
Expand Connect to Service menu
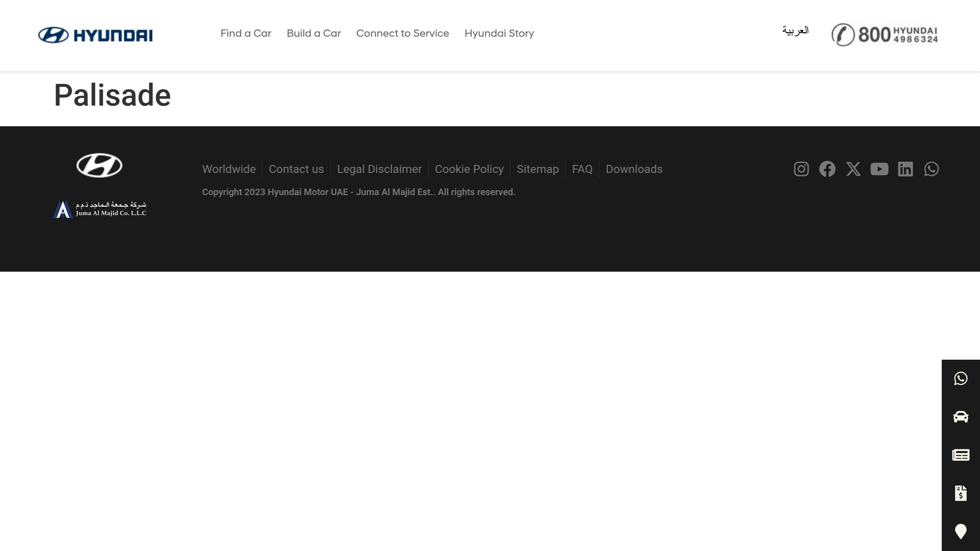pos(402,34)
